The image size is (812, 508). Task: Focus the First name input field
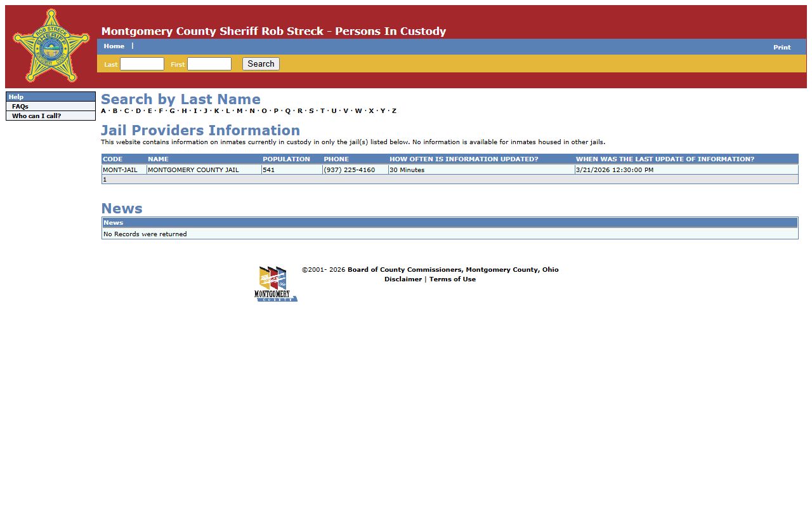209,64
